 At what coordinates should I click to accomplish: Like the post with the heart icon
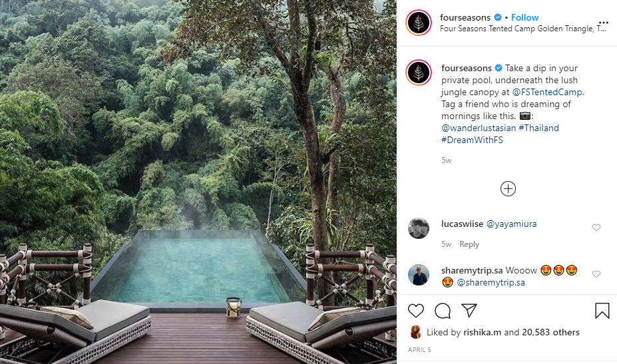click(416, 310)
